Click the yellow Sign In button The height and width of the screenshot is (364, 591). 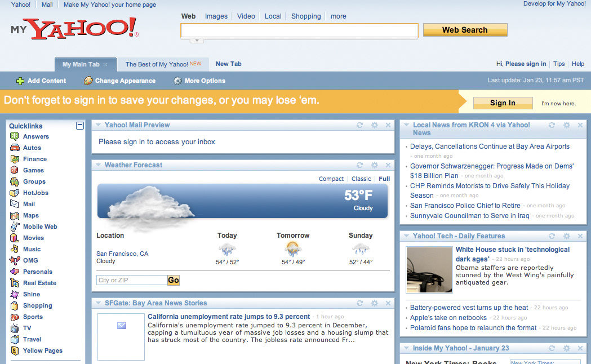pyautogui.click(x=503, y=103)
